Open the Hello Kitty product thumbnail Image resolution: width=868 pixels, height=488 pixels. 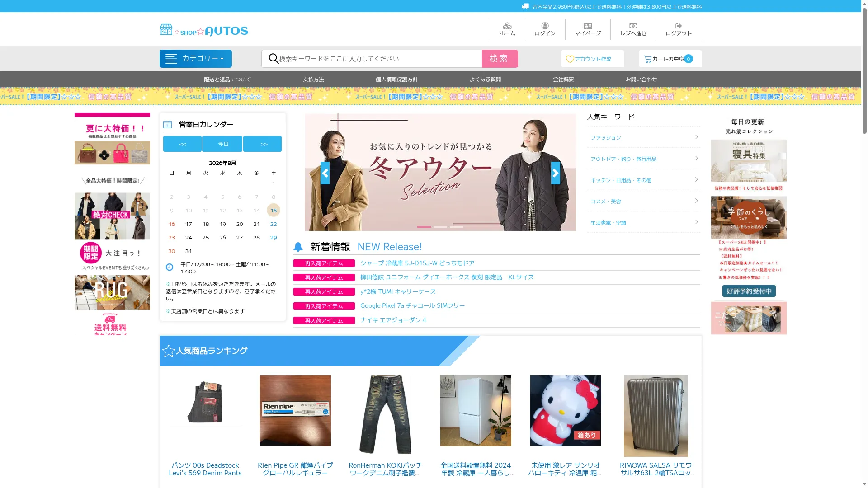(566, 411)
